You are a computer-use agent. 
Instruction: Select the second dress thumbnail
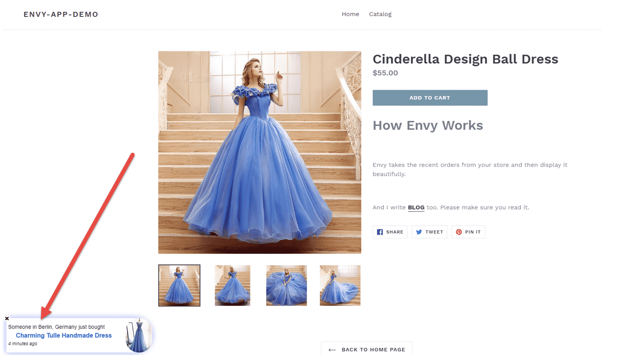(x=233, y=286)
